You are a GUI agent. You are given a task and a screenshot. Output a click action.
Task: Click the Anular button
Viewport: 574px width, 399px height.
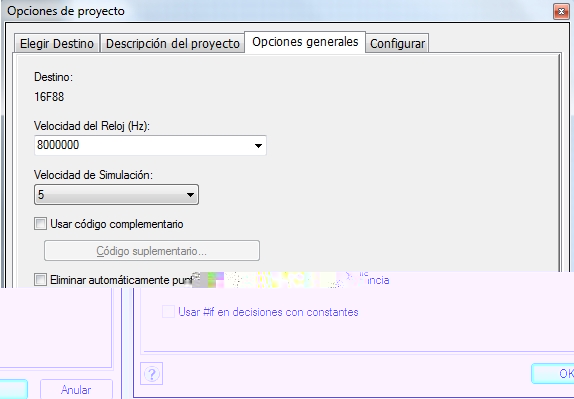coord(76,389)
